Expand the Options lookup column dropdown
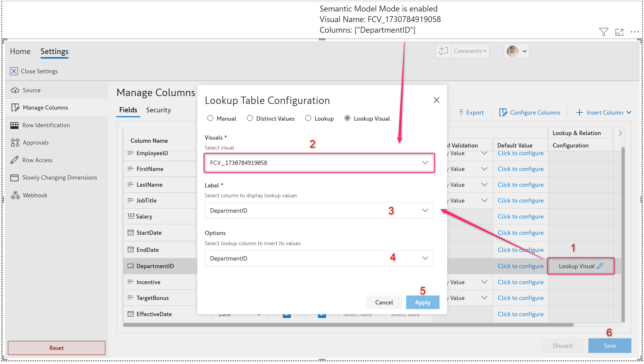 point(319,258)
